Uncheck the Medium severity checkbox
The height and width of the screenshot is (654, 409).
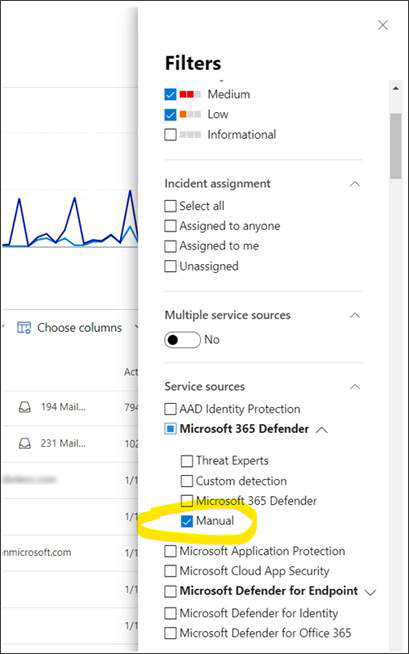[x=170, y=94]
